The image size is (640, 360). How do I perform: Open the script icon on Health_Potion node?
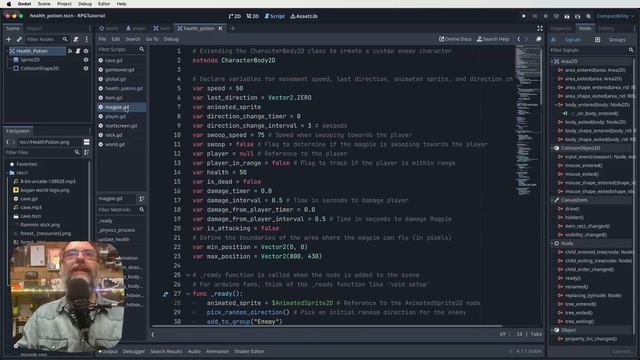coord(78,51)
